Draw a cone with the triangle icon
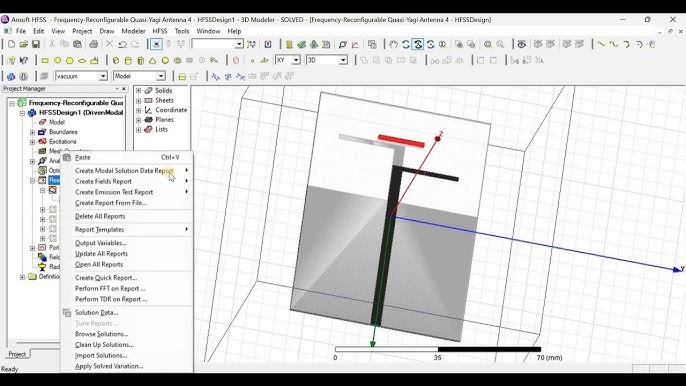This screenshot has width=686, height=386. click(153, 60)
